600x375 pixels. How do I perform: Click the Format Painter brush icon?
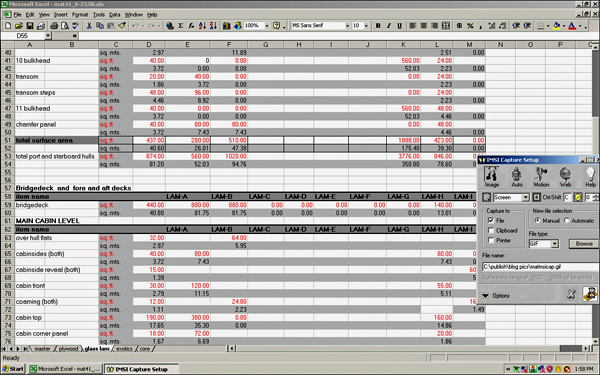tap(122, 26)
